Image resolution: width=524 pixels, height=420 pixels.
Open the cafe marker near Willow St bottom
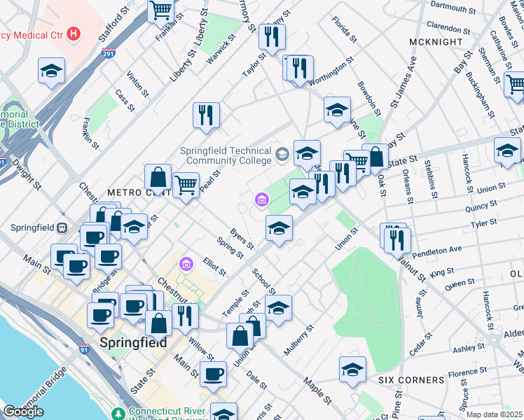[213, 375]
